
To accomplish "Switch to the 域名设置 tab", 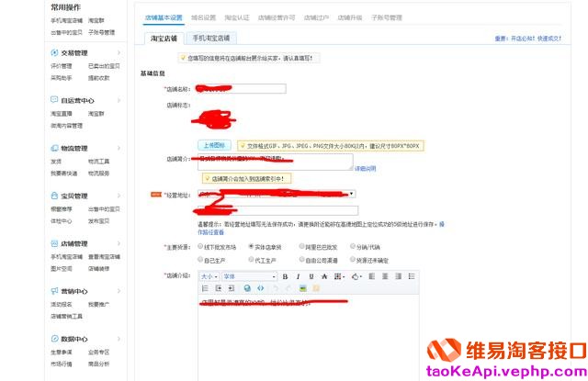I will tap(203, 17).
